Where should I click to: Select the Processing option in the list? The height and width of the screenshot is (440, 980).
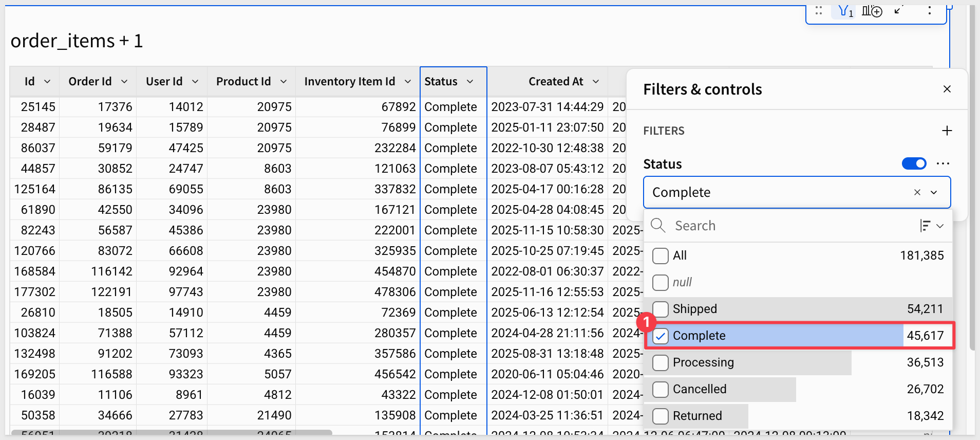pyautogui.click(x=703, y=362)
